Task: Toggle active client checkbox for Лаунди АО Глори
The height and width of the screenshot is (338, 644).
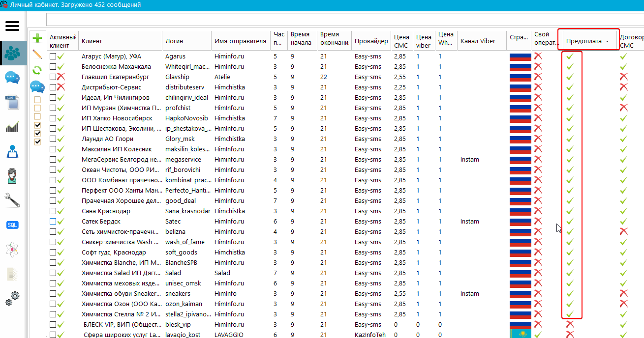Action: [53, 139]
